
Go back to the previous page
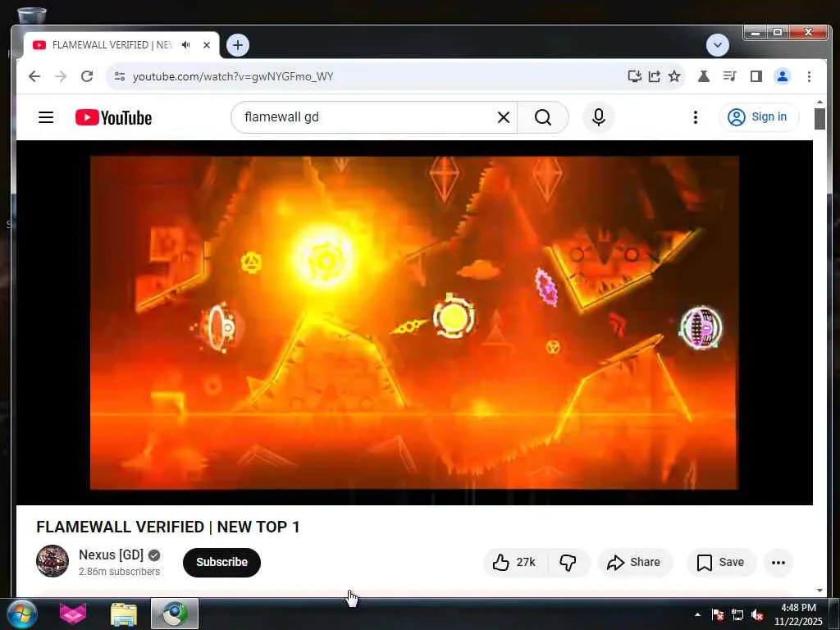(34, 76)
